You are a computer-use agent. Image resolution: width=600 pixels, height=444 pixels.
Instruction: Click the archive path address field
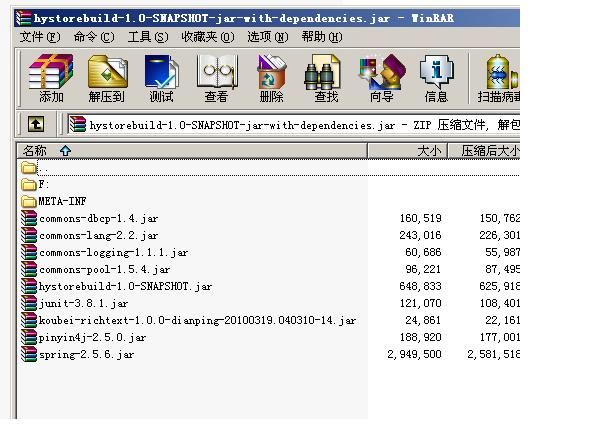click(x=293, y=124)
